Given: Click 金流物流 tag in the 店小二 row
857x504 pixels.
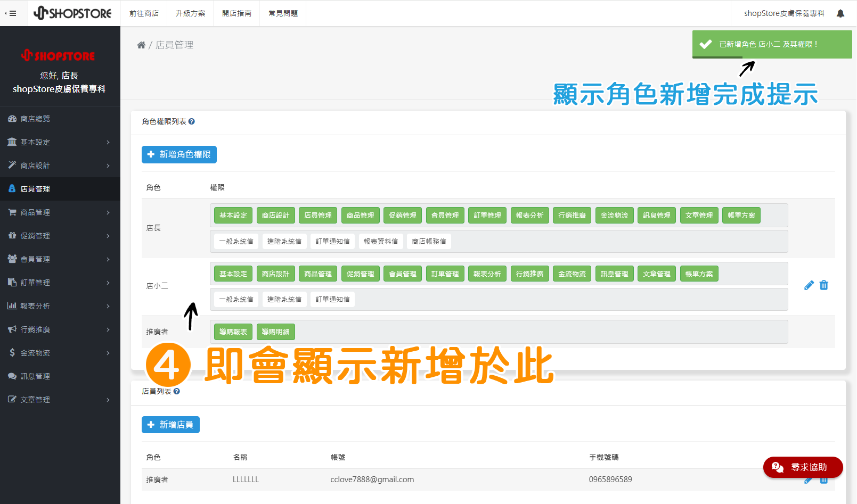Looking at the screenshot, I should pyautogui.click(x=572, y=274).
